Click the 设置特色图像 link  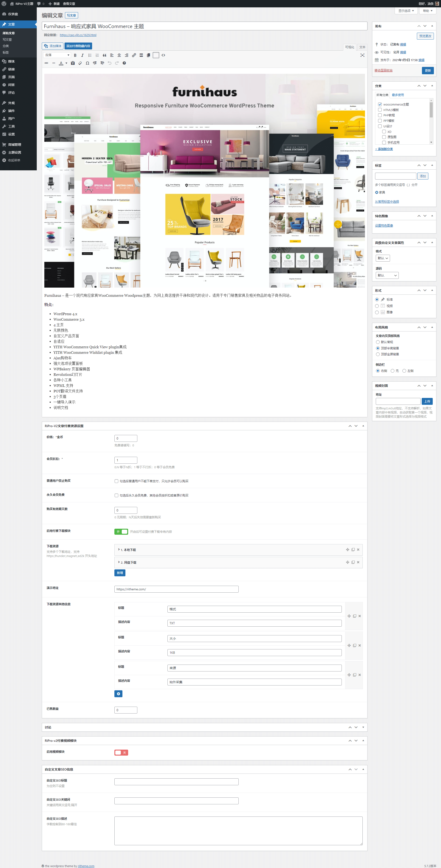point(384,226)
